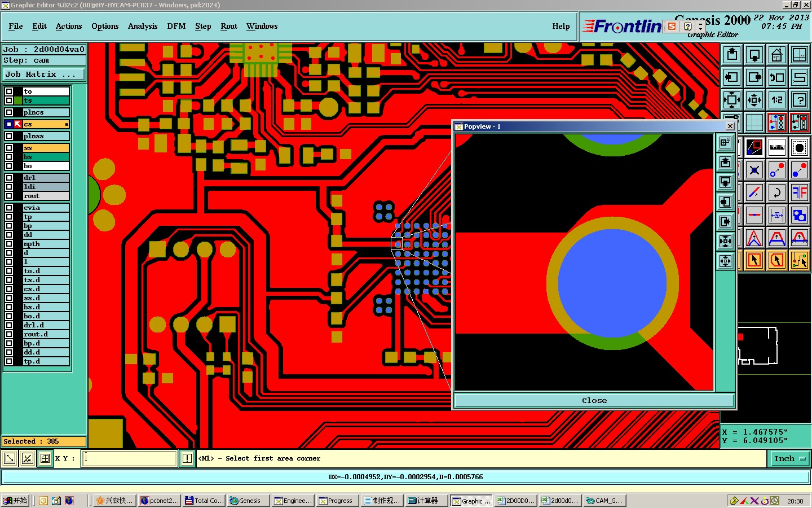Click the Genesis taskbar item

pos(248,501)
